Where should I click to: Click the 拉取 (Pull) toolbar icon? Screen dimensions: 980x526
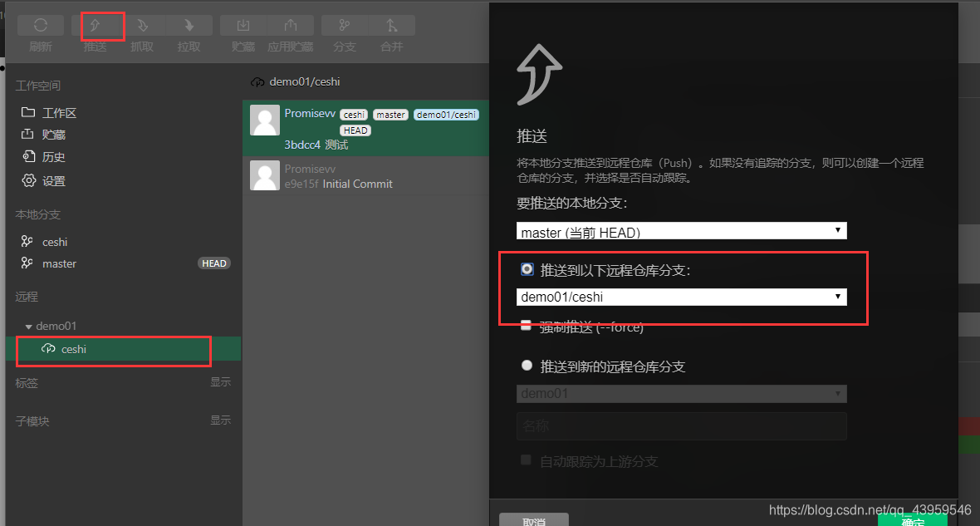188,24
